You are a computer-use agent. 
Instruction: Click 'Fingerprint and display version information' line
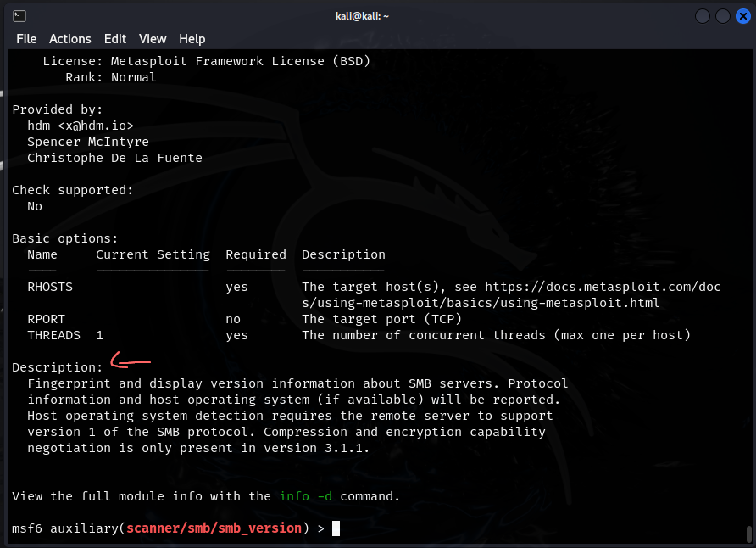point(297,383)
